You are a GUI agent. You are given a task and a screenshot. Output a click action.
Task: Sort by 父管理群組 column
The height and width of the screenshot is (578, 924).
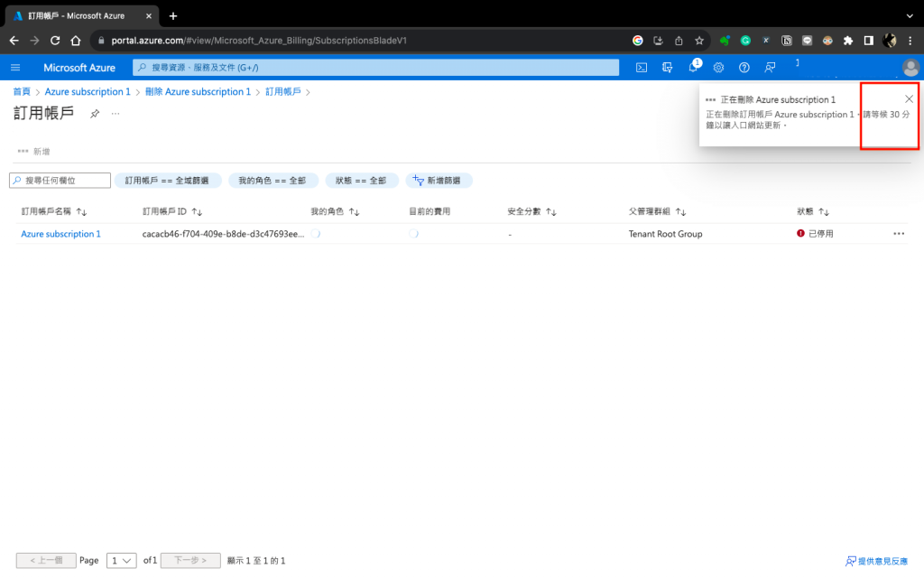tap(657, 211)
